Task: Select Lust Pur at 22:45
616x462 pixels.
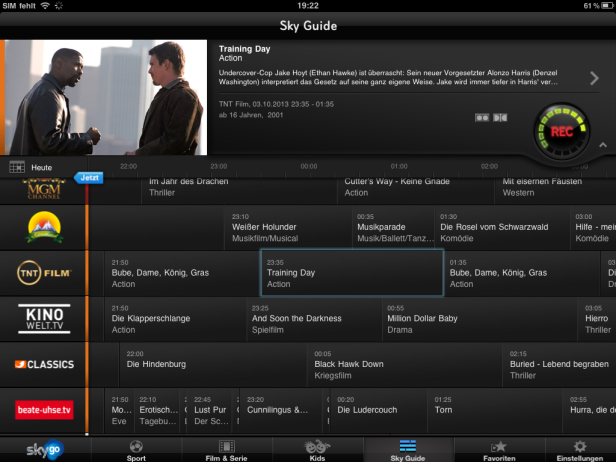Action: 209,410
